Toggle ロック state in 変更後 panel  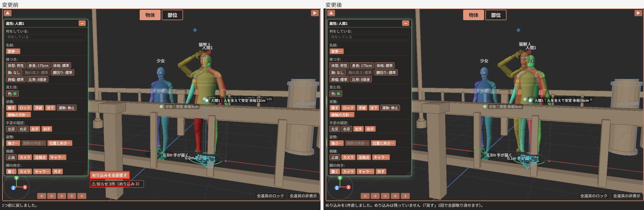coord(348,108)
